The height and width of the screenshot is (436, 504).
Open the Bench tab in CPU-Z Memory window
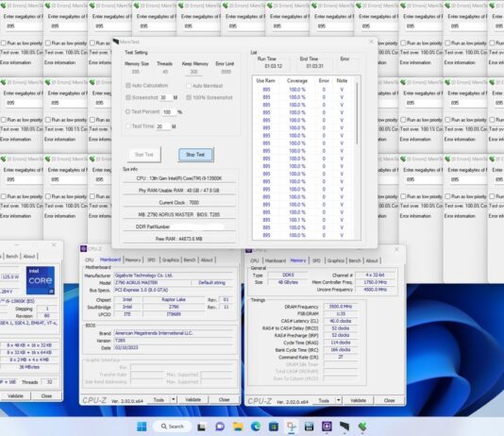click(x=355, y=260)
